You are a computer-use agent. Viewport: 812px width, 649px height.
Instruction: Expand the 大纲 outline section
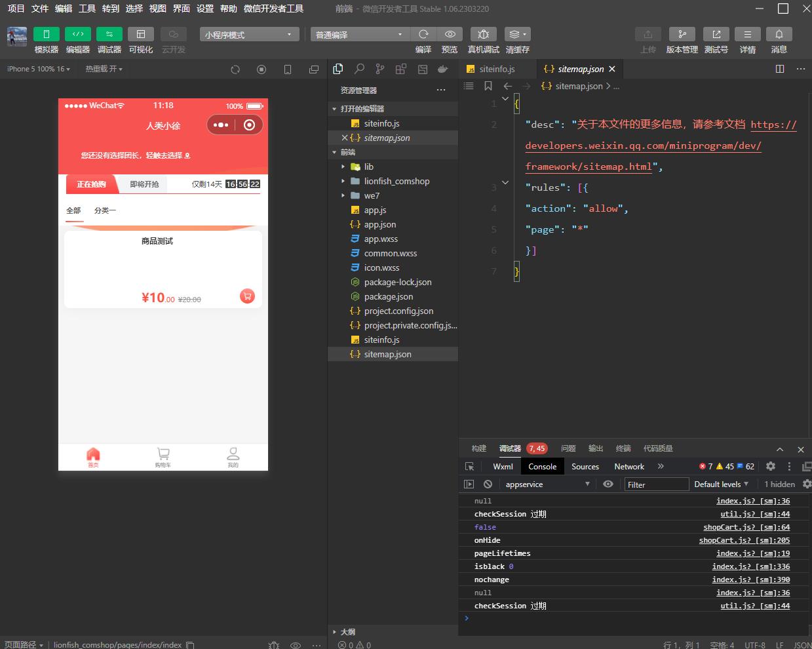pyautogui.click(x=393, y=632)
